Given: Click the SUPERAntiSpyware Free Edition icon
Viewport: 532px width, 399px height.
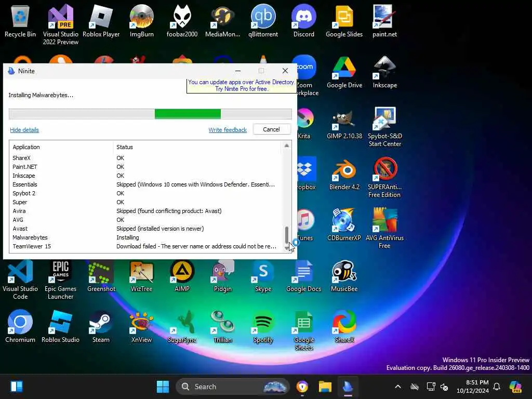Looking at the screenshot, I should [384, 178].
